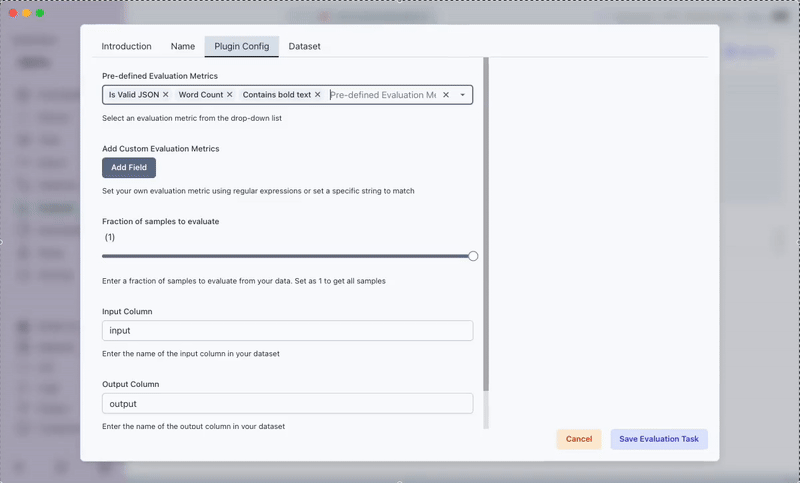Click the green fullscreen window button

(x=40, y=13)
